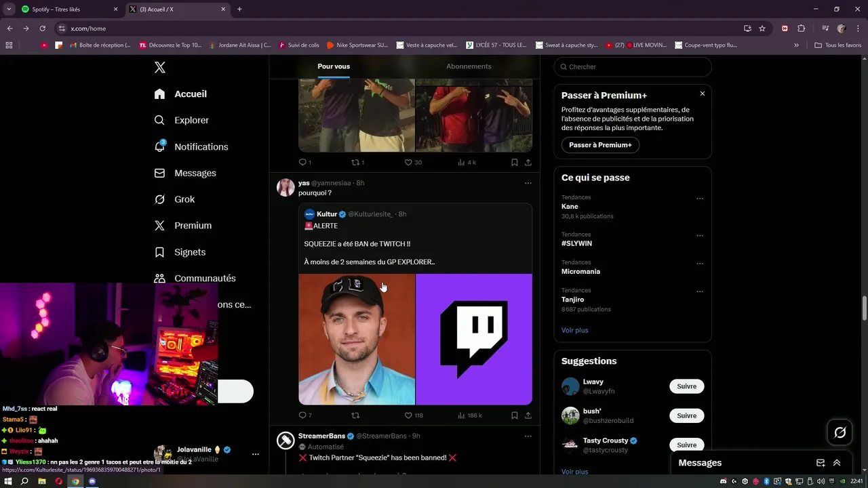
Task: Open the browser extensions puzzle icon
Action: pos(801,28)
